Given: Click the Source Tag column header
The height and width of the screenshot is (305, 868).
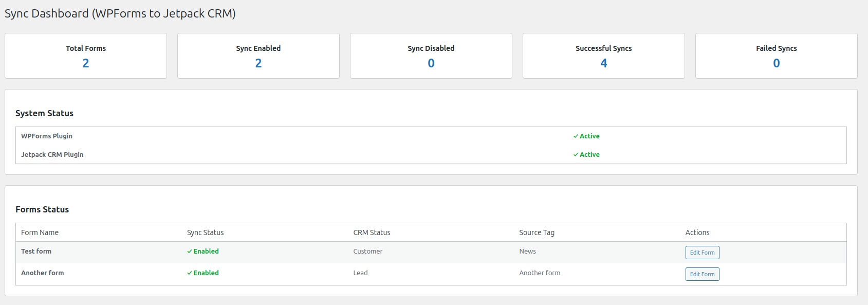Looking at the screenshot, I should [x=537, y=232].
